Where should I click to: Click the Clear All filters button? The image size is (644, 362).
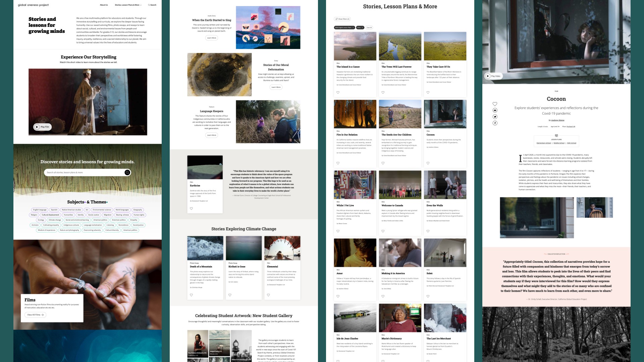coord(369,27)
